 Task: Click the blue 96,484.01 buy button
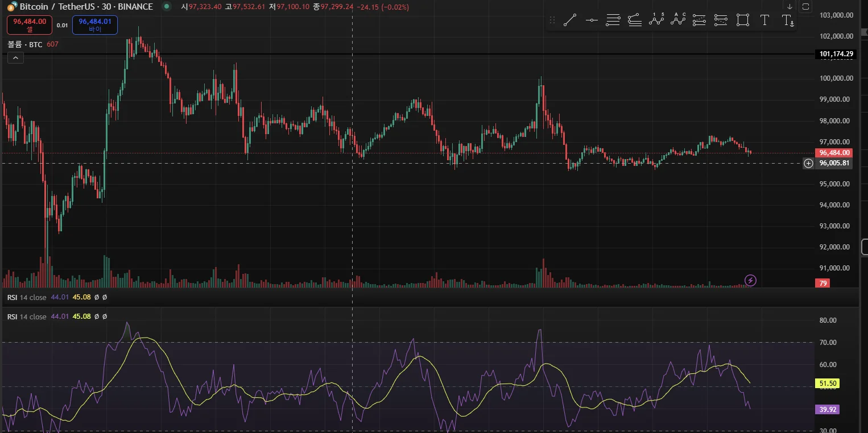click(94, 25)
